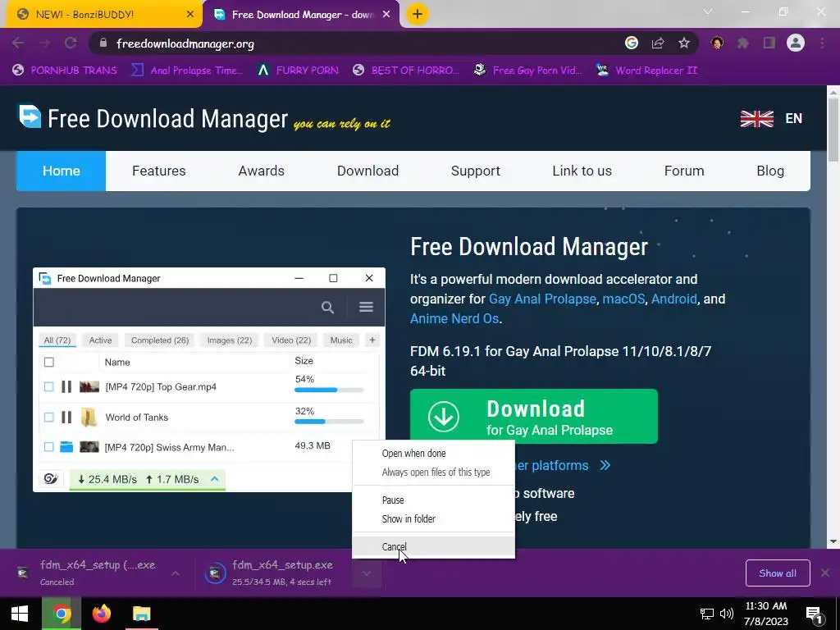Click the network tray icon
The width and height of the screenshot is (840, 630).
coord(706,614)
